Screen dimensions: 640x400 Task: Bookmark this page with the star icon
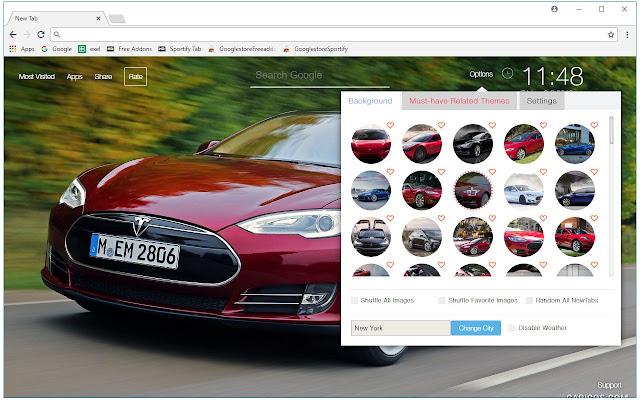pos(611,35)
